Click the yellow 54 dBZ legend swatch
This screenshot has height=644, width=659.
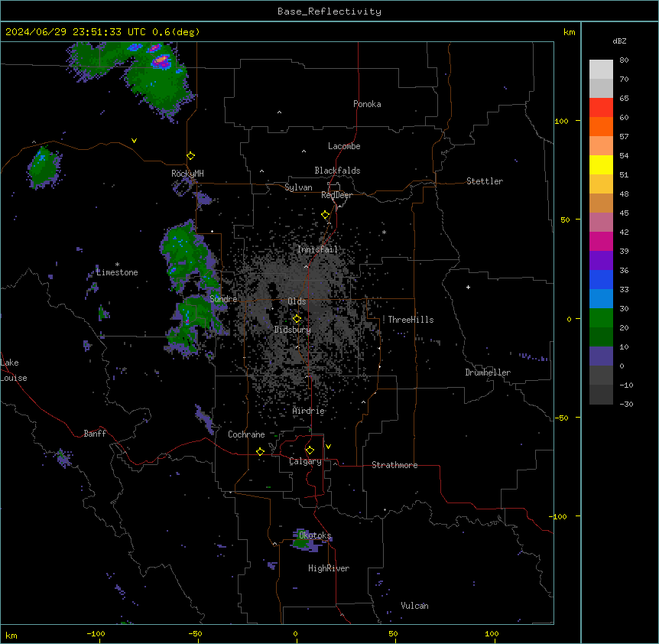click(x=601, y=164)
